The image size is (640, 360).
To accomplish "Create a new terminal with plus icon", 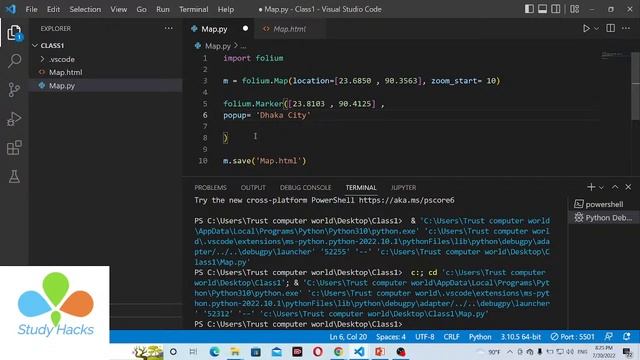I will pos(591,187).
